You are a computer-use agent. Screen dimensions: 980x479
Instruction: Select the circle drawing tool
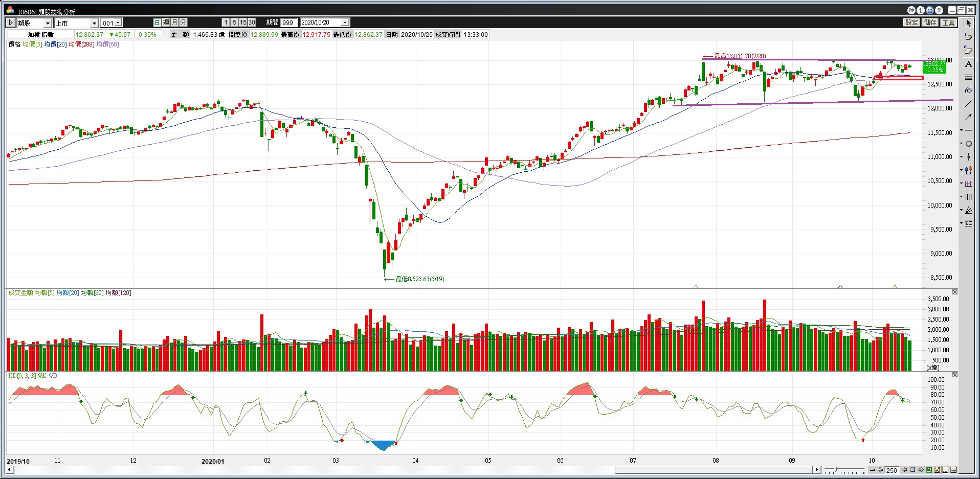tap(969, 144)
